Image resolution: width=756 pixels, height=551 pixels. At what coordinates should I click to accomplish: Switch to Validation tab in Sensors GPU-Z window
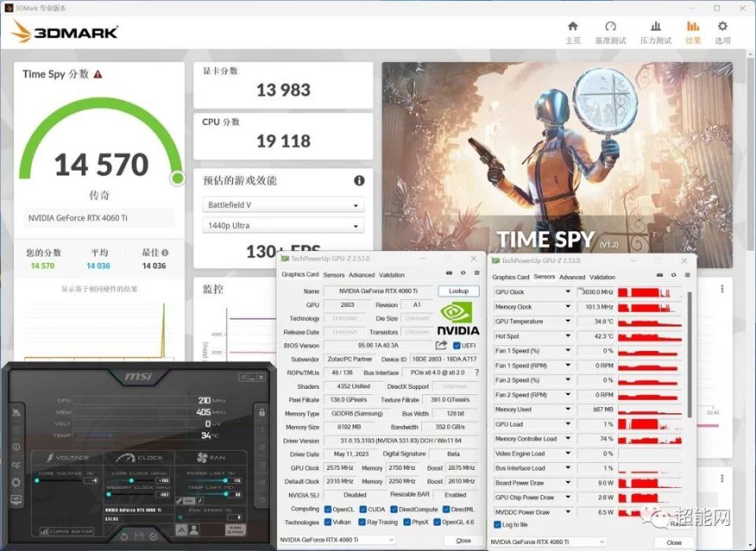click(x=602, y=277)
